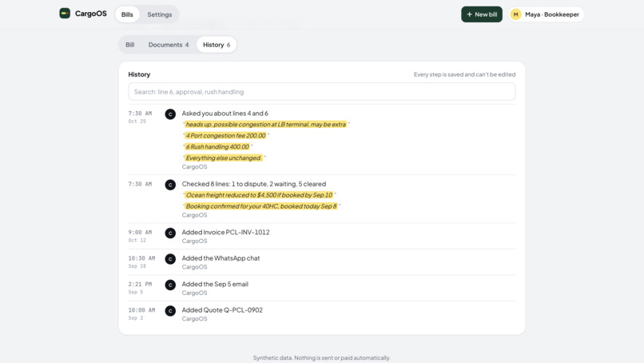The width and height of the screenshot is (644, 363).
Task: Click the 7:30 AM Oct 25 timestamp
Action: tap(140, 117)
